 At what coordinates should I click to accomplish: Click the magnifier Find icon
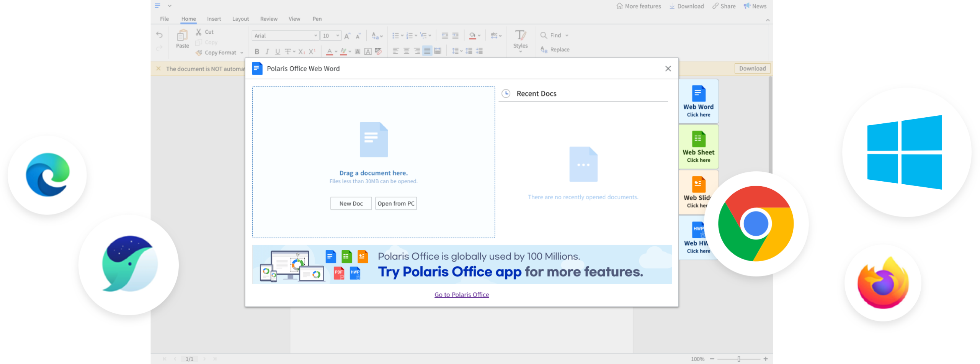point(544,35)
